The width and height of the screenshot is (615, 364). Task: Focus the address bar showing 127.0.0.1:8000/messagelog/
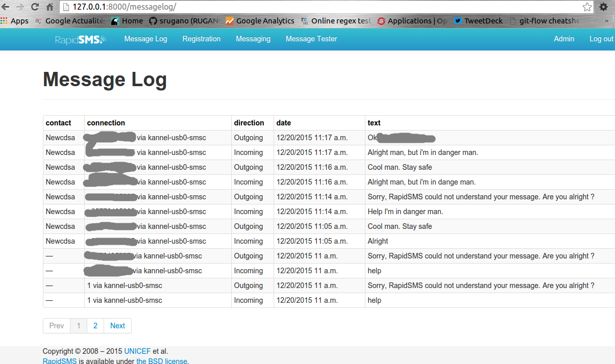coord(327,7)
